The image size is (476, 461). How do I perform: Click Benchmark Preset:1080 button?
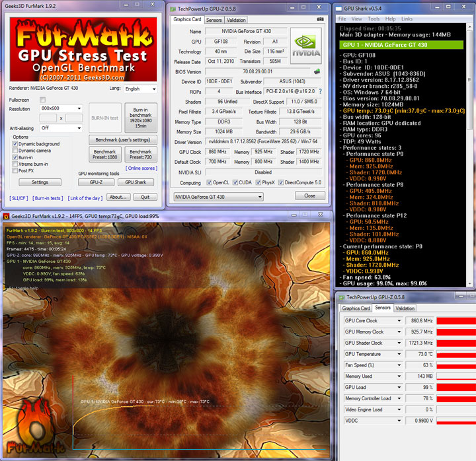(104, 154)
